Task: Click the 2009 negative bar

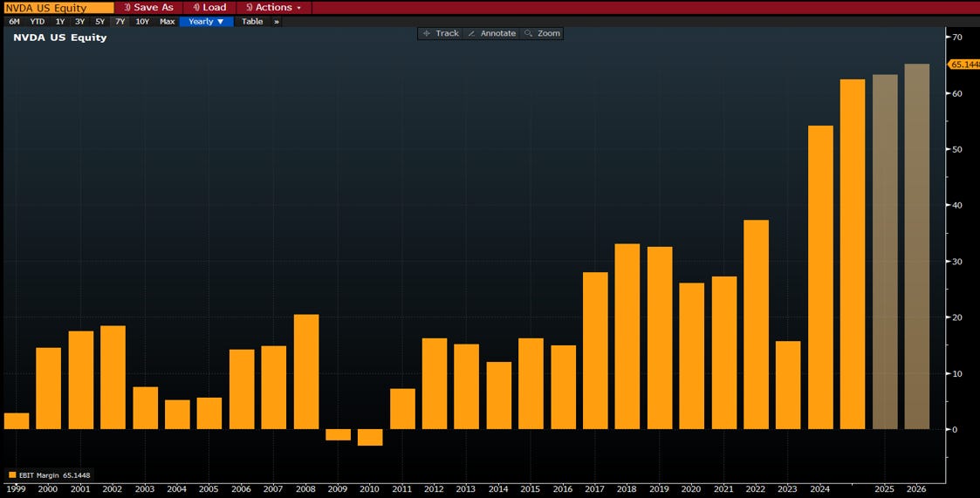Action: tap(338, 435)
